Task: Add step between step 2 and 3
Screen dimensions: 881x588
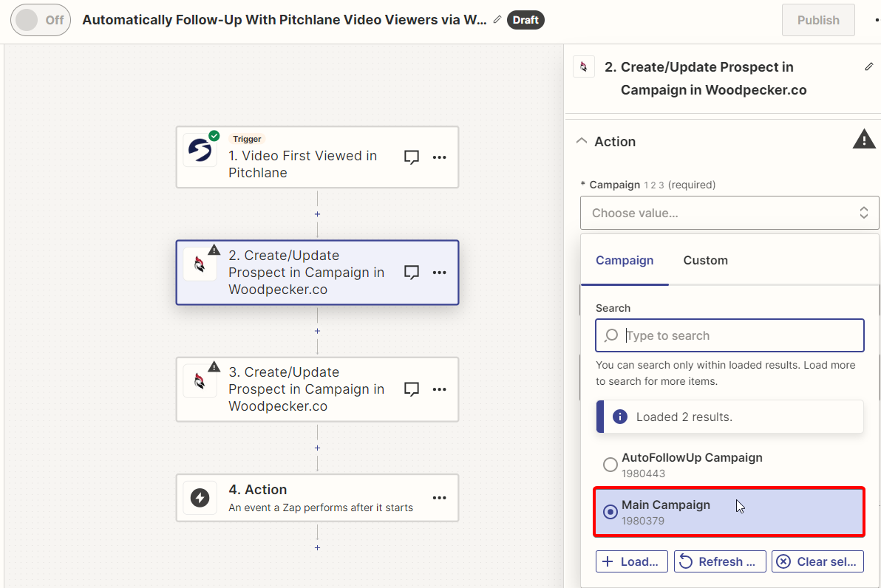Action: point(318,331)
